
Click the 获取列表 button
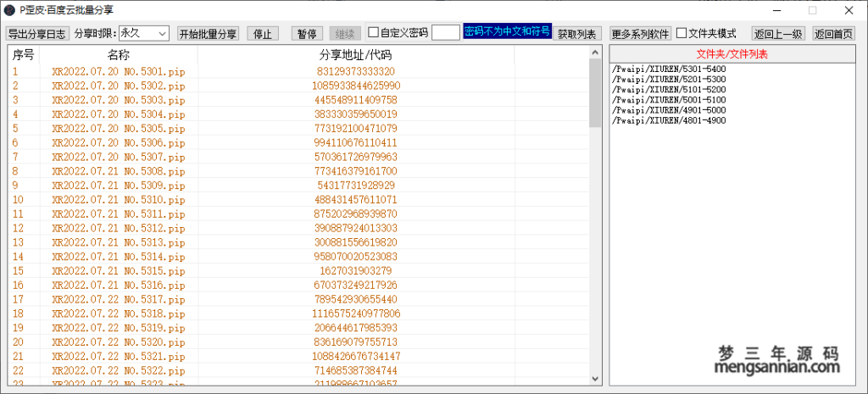click(576, 33)
